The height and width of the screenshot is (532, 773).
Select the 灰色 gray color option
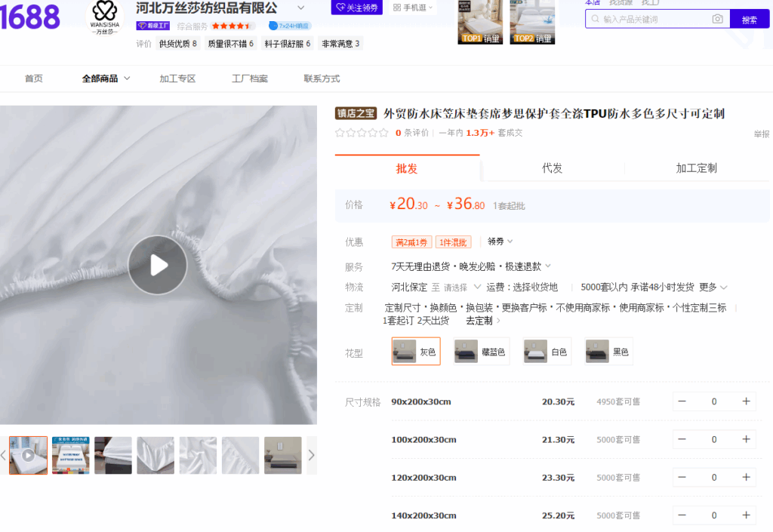pyautogui.click(x=416, y=352)
